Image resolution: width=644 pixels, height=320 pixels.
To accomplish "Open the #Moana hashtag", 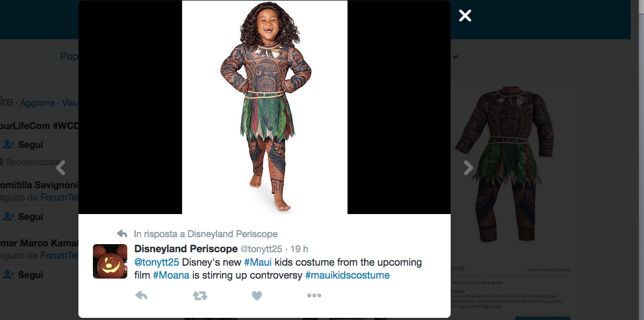I will pyautogui.click(x=171, y=275).
